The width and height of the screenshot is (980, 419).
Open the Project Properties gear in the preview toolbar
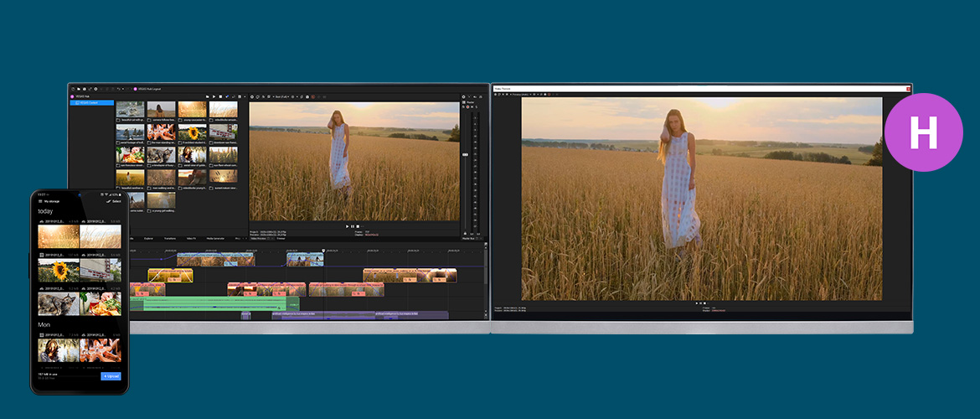coord(252,96)
